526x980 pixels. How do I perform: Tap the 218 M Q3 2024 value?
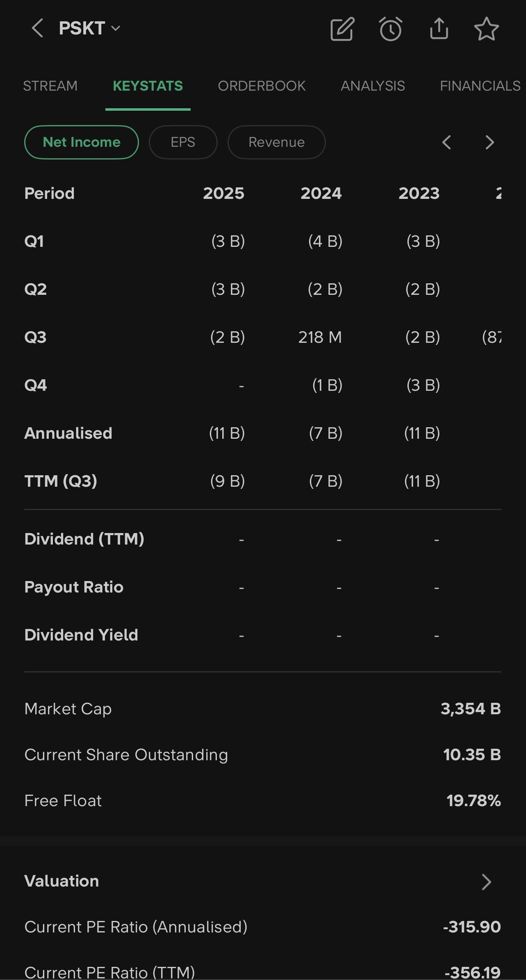click(320, 337)
